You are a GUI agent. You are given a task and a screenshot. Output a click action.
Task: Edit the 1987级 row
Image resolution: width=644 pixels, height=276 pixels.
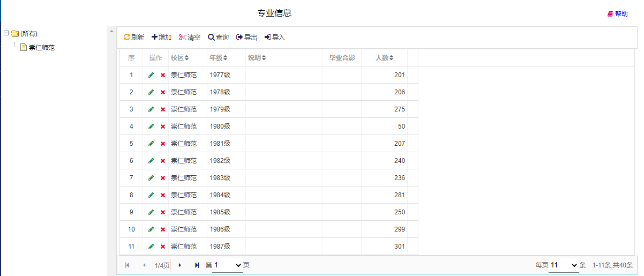pos(151,247)
